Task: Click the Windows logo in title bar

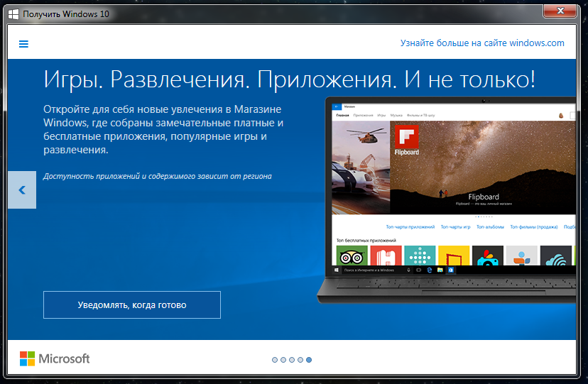Action: pyautogui.click(x=13, y=14)
